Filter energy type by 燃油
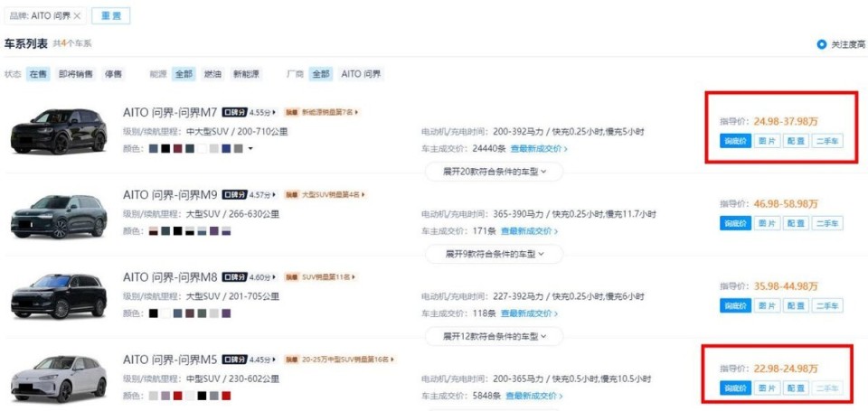The image size is (868, 411). tap(212, 73)
